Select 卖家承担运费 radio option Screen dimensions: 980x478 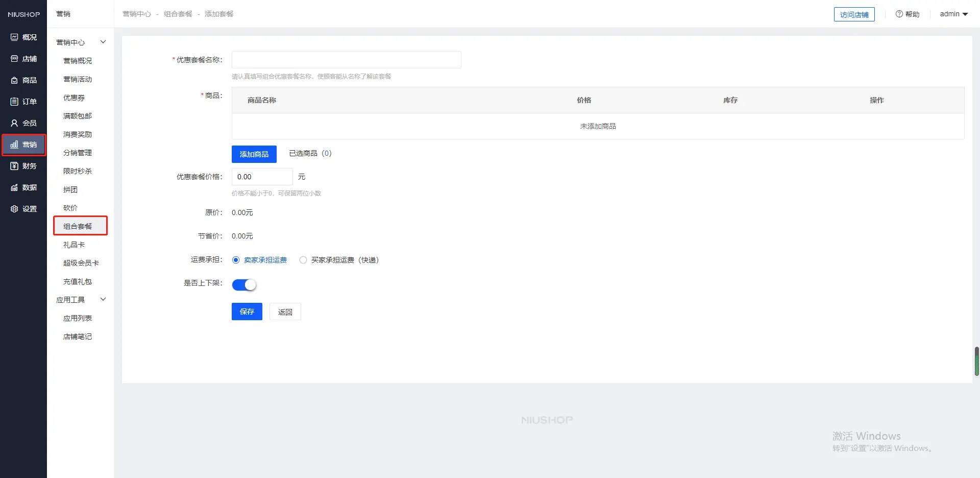tap(236, 260)
